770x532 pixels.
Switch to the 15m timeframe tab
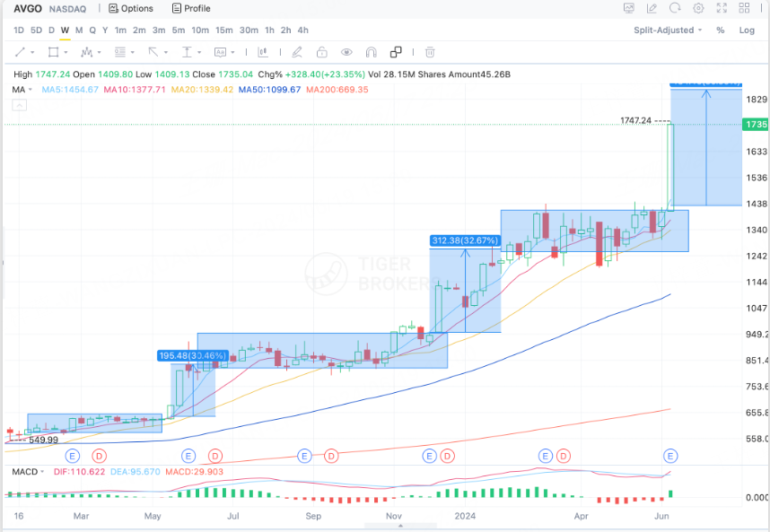click(x=224, y=30)
